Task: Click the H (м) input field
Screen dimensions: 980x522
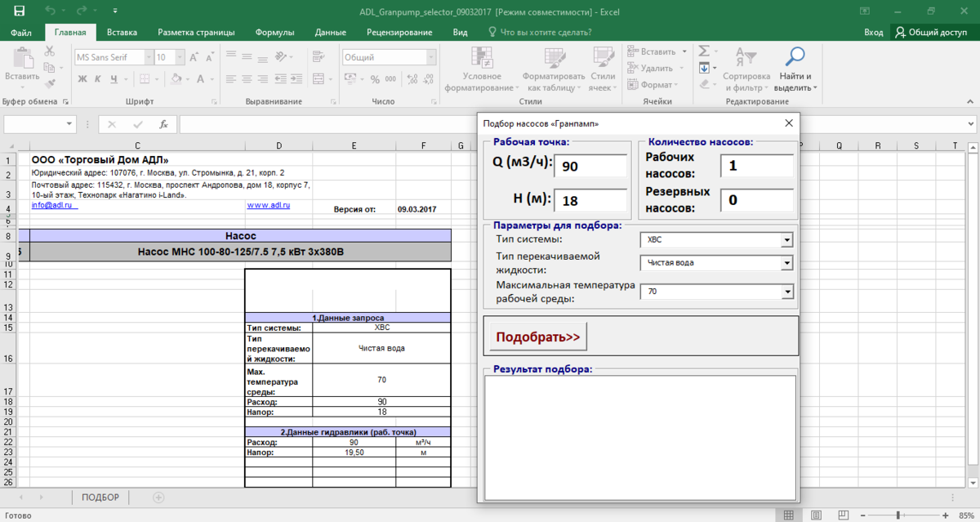Action: coord(591,200)
